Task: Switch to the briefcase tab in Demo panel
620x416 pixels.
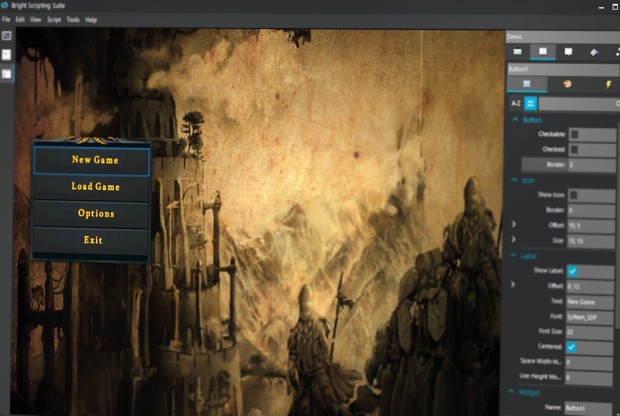Action: [x=517, y=52]
